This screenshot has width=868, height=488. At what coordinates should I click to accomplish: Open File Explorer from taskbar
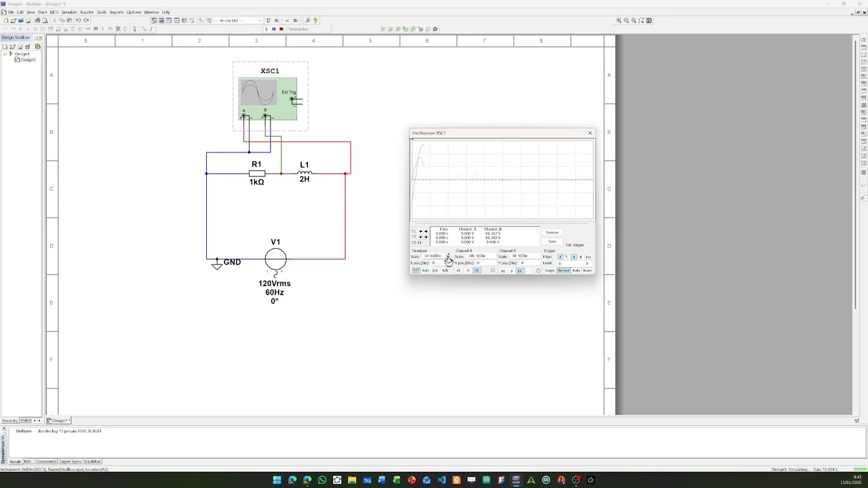click(x=352, y=480)
